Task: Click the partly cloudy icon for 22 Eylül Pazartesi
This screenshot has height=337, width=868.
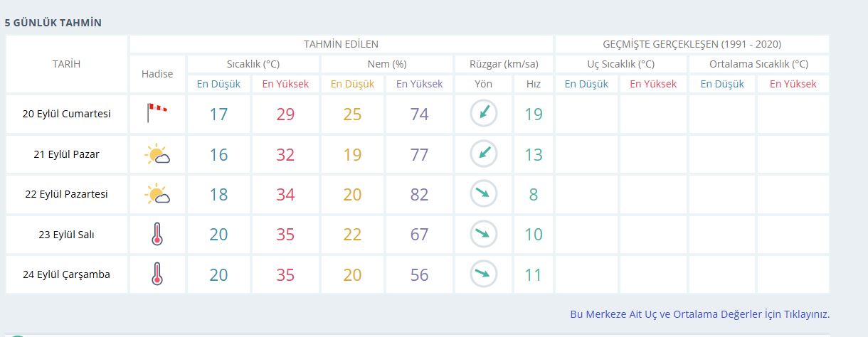Action: (x=157, y=194)
